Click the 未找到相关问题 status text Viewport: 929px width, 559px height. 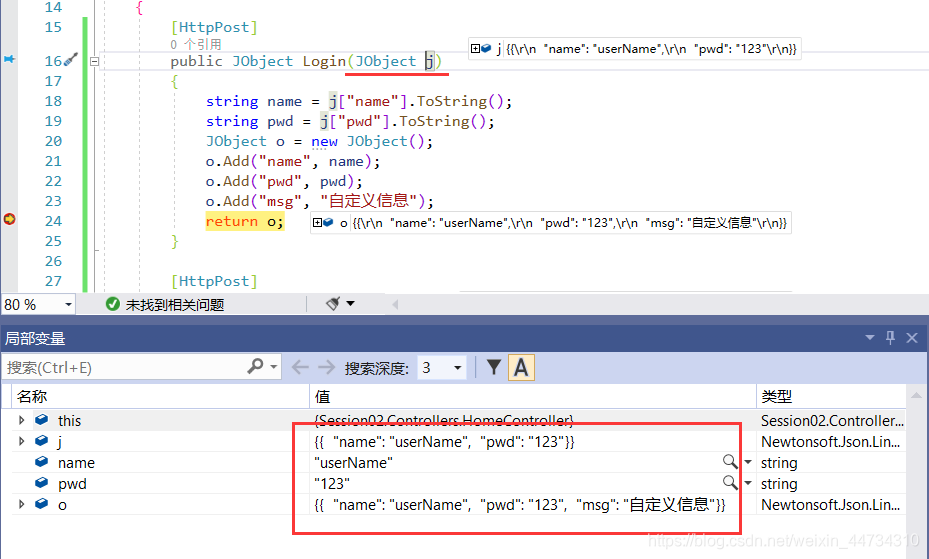pyautogui.click(x=175, y=305)
